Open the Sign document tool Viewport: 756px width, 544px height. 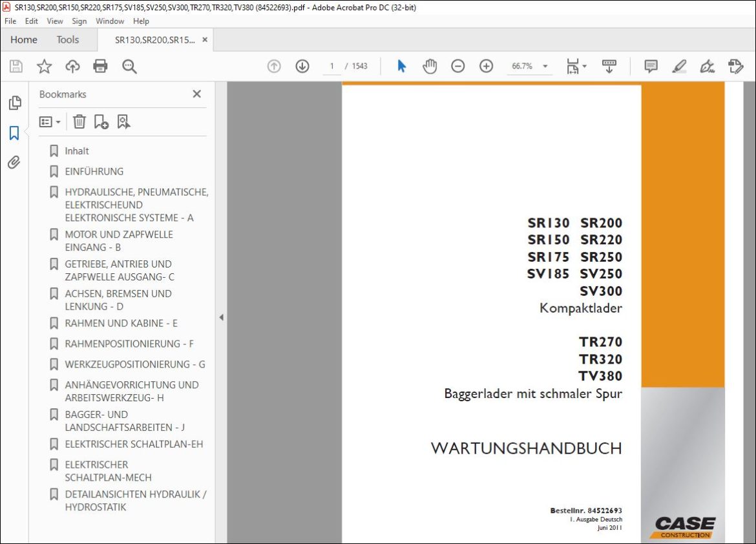[x=708, y=66]
